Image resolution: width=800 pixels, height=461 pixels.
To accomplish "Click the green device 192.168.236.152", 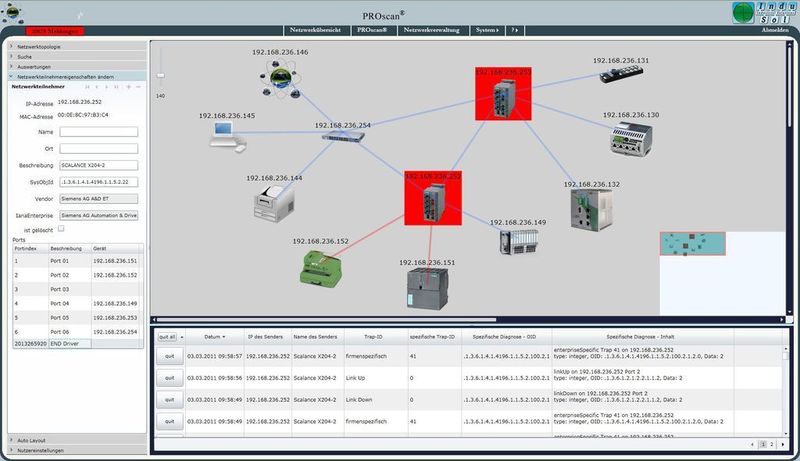I will click(x=320, y=267).
